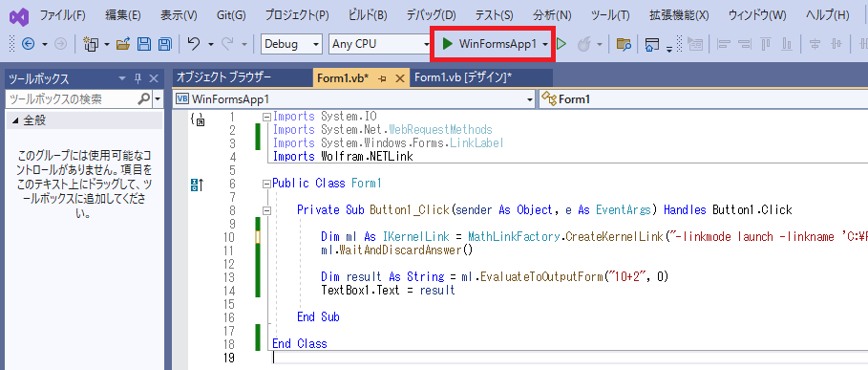Image resolution: width=868 pixels, height=370 pixels.
Task: Open the dropdown arrow beside WinFormsApp1 start button
Action: coord(546,44)
